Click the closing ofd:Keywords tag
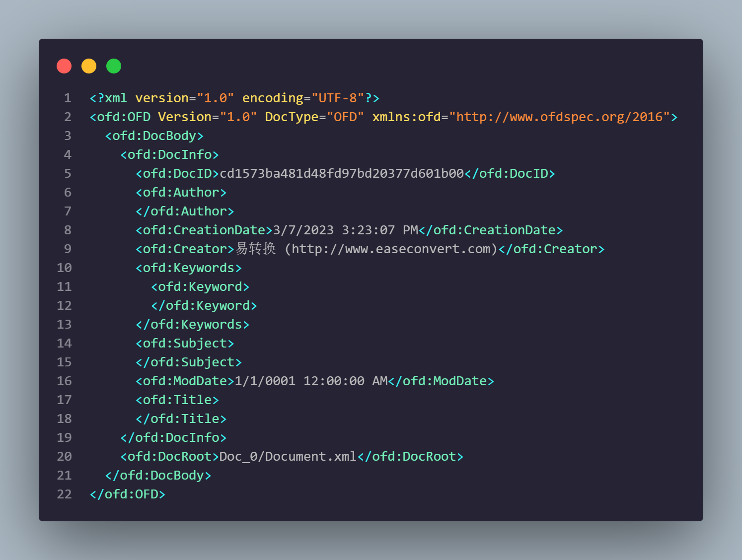This screenshot has height=560, width=742. pos(193,325)
